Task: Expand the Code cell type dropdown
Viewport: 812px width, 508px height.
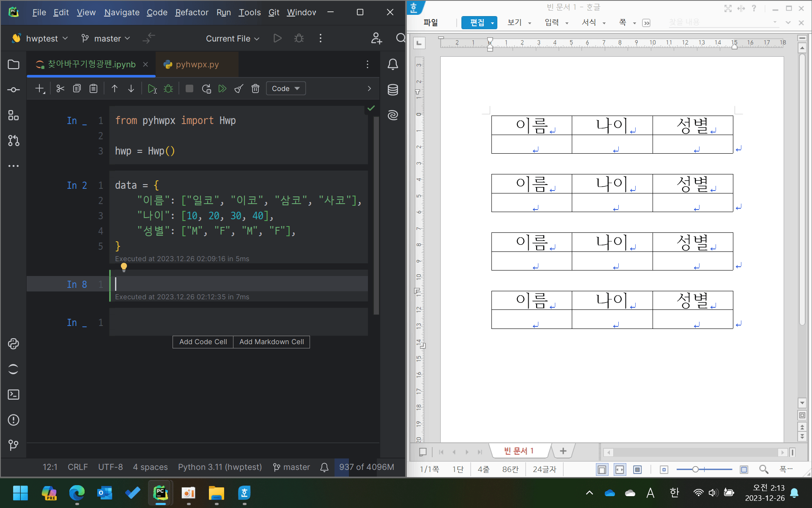Action: (286, 88)
